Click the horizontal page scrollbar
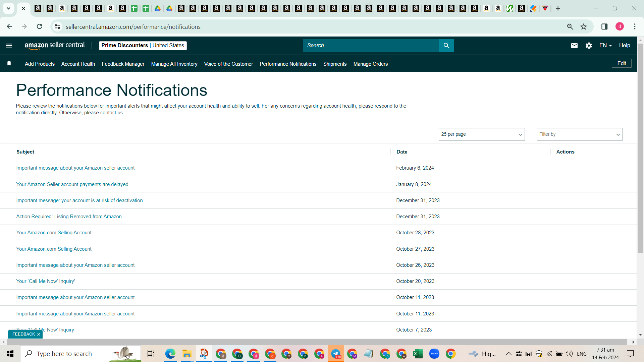The height and width of the screenshot is (362, 644). (x=317, y=342)
